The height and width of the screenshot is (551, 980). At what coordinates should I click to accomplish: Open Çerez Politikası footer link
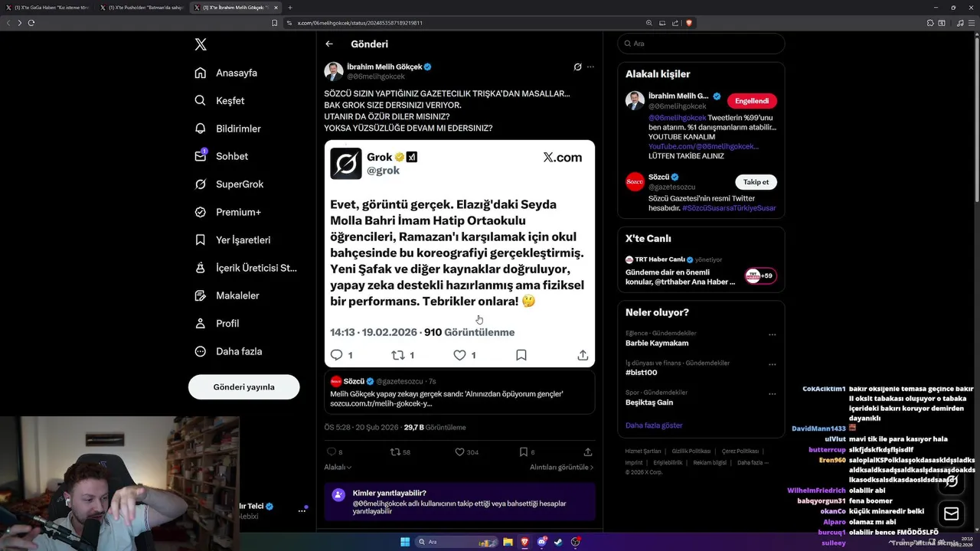740,452
